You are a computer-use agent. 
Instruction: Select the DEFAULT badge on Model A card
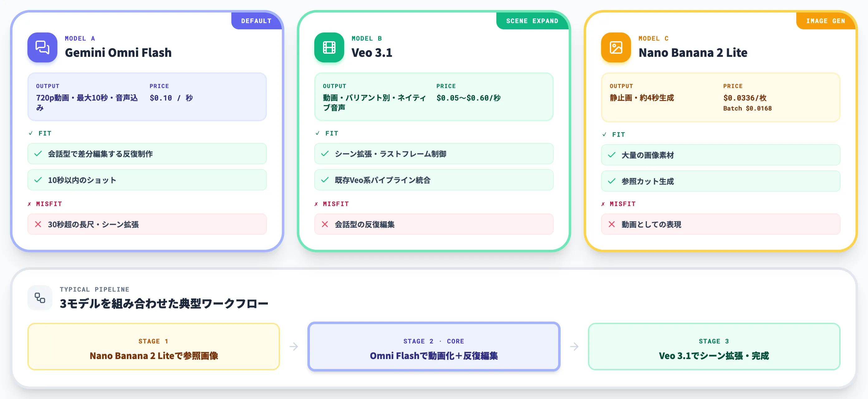(256, 21)
